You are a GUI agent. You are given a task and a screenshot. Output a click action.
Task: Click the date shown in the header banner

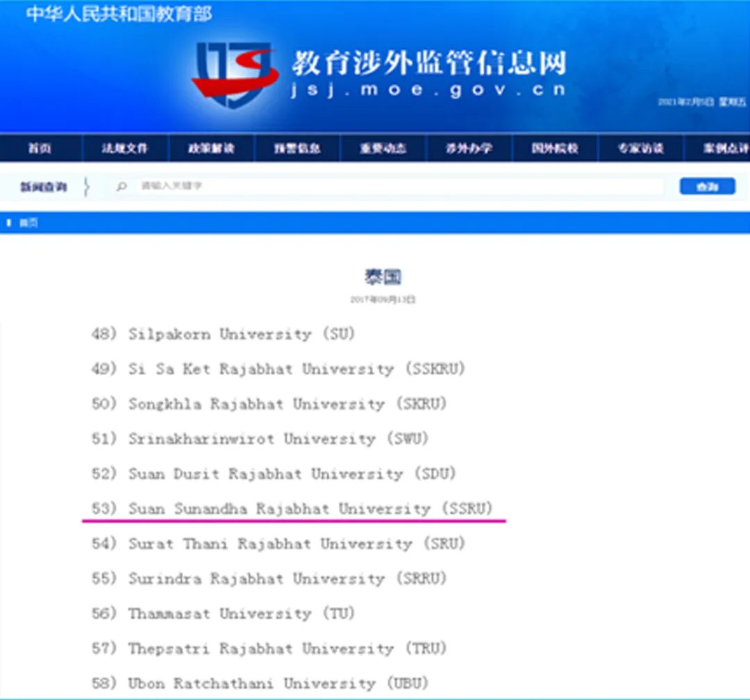pos(701,102)
